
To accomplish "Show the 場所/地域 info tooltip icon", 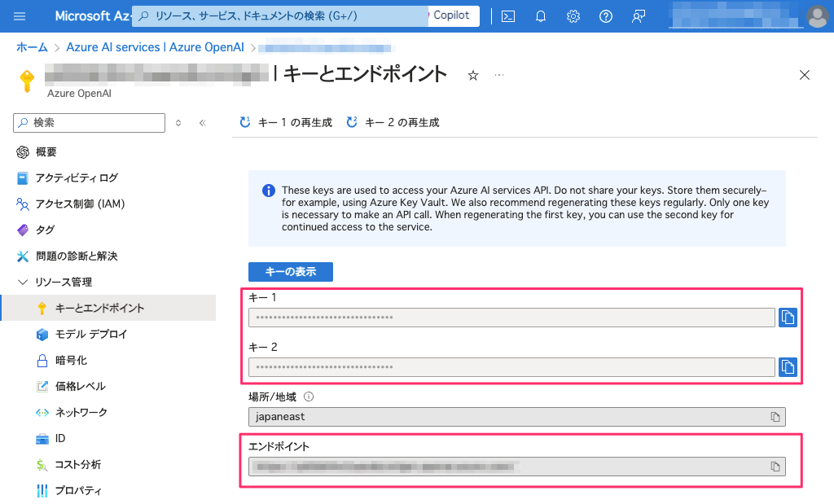I will (x=309, y=397).
